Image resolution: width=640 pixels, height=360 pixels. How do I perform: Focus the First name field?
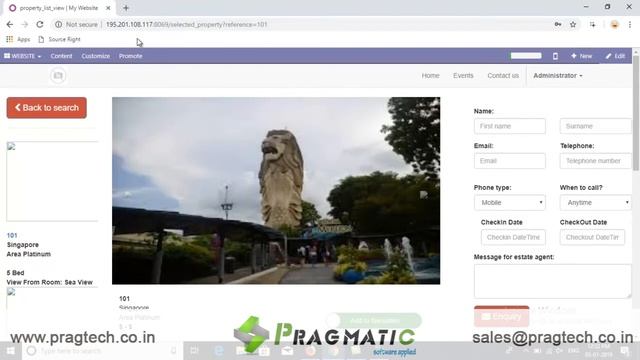click(509, 126)
